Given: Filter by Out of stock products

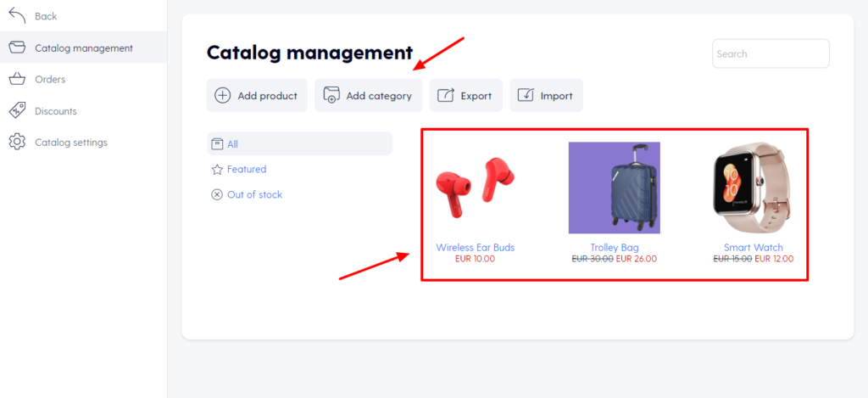Looking at the screenshot, I should click(x=254, y=194).
